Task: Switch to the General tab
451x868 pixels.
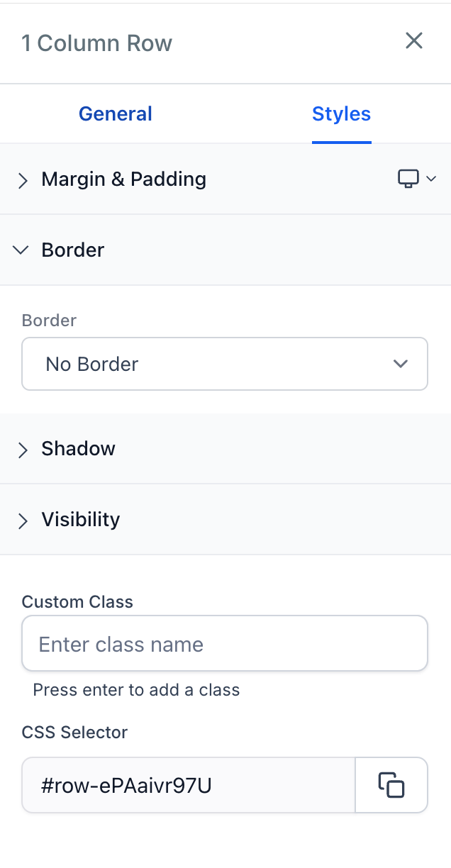Action: tap(116, 114)
